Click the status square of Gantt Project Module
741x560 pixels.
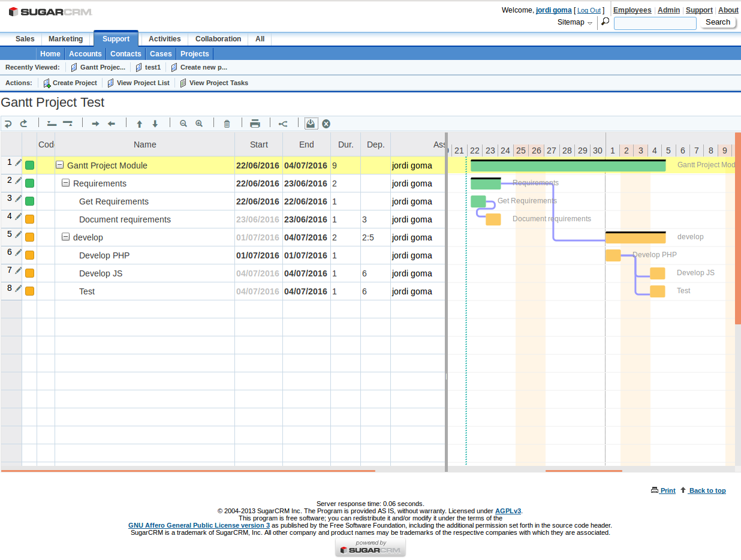pyautogui.click(x=29, y=165)
